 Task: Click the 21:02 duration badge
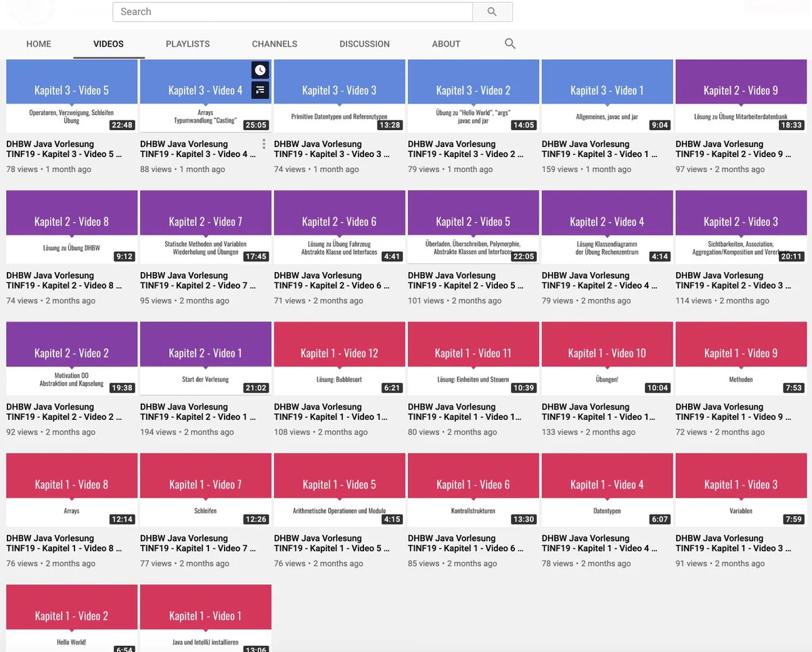coord(256,388)
